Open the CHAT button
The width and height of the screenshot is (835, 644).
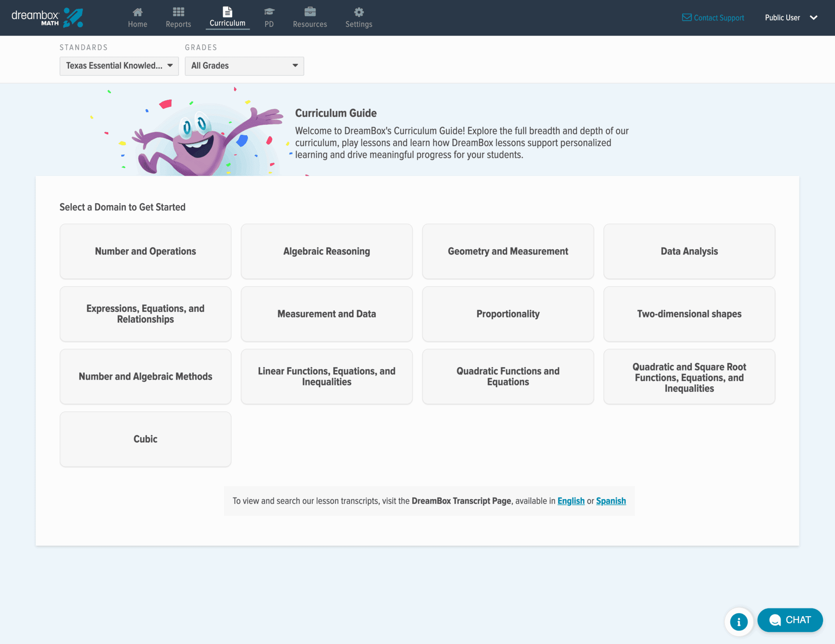(x=790, y=620)
